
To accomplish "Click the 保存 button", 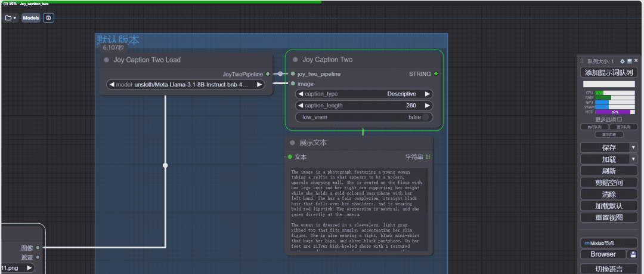I will click(604, 147).
